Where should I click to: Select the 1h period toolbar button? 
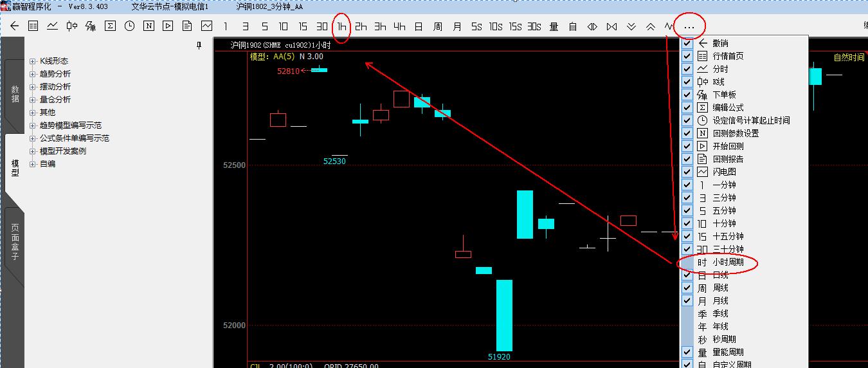tap(341, 26)
